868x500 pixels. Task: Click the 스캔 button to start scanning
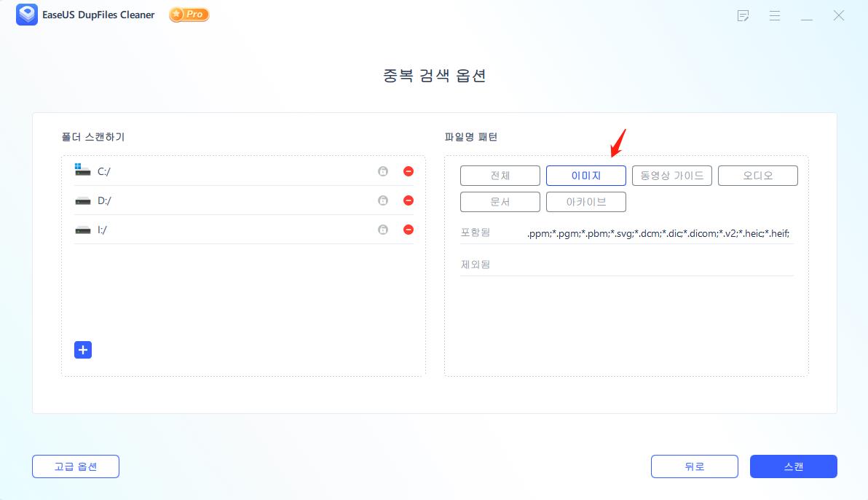tap(793, 466)
